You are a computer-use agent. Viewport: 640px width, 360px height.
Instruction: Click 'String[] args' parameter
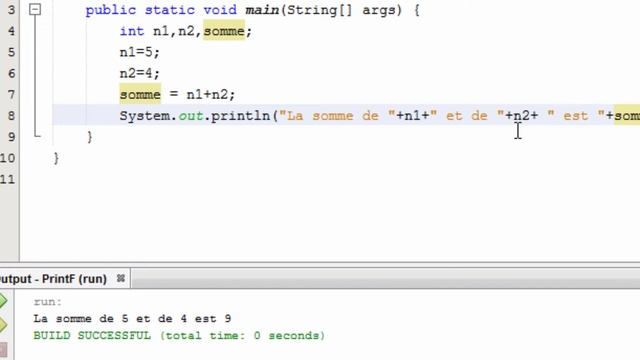pyautogui.click(x=342, y=10)
